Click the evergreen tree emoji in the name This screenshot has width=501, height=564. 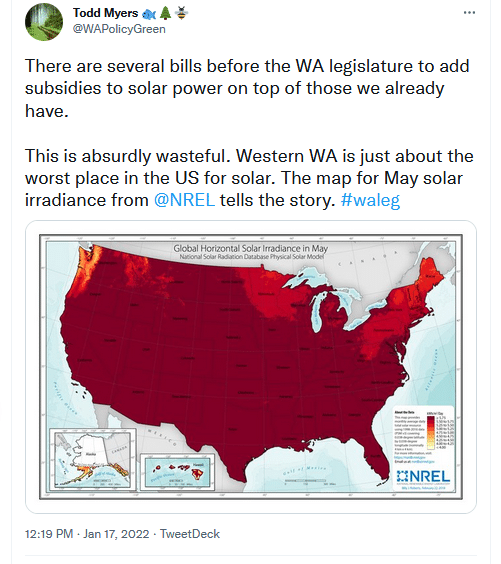(x=165, y=13)
